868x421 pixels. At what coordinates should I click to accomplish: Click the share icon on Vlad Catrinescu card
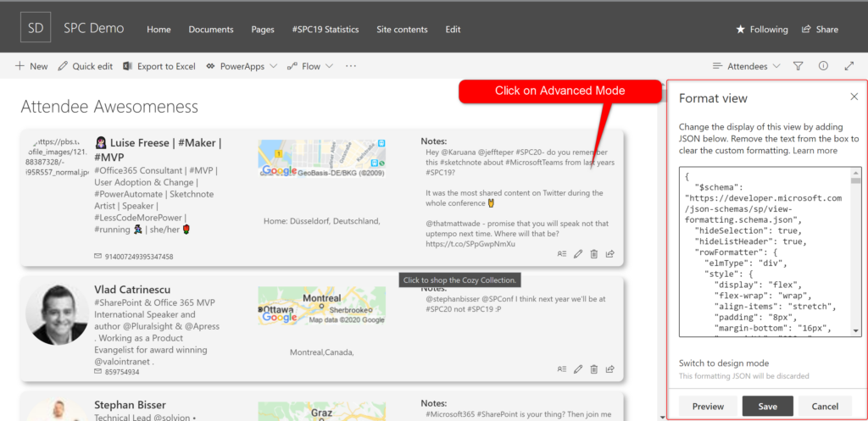tap(610, 369)
